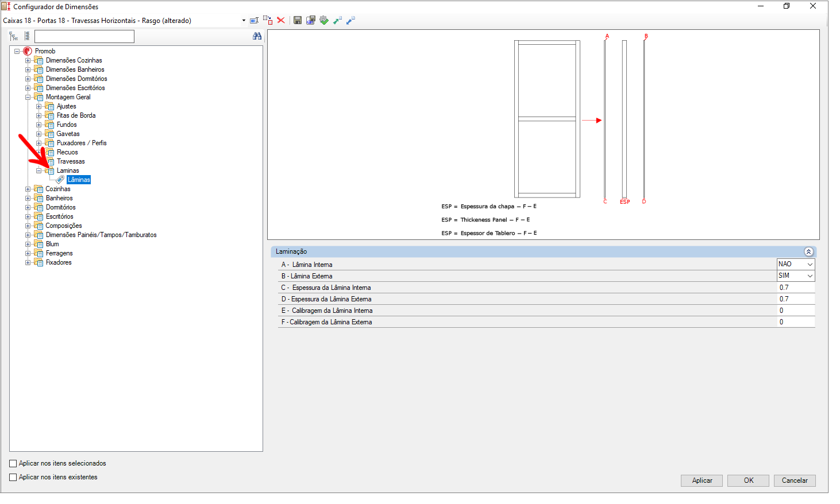Collapse the Laminação section with the chevron button
This screenshot has height=504, width=840.
[808, 251]
